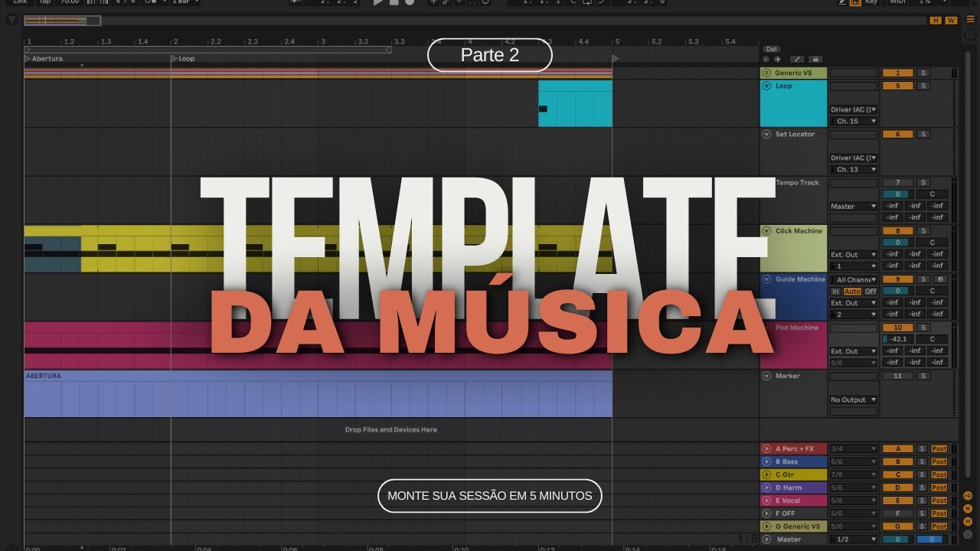Select the Abertura locator
Viewport: 980px width, 551px height.
(x=44, y=59)
